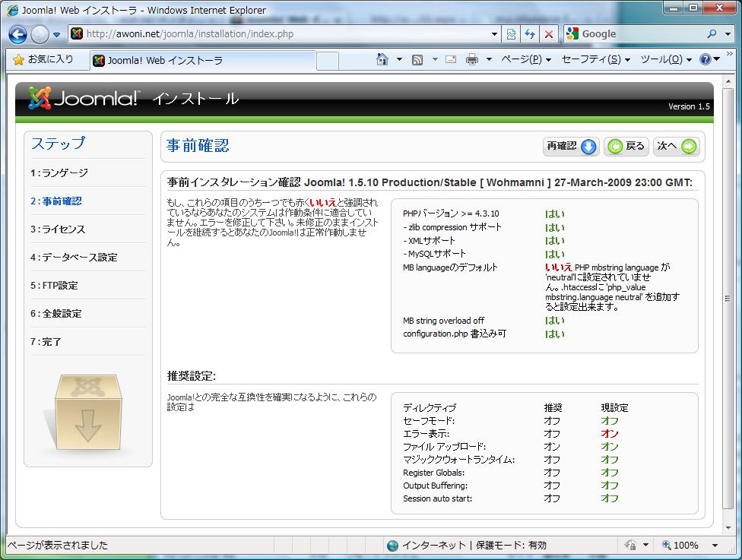The image size is (742, 560).
Task: Click step 5:FTP設定 in the steps list
Action: pyautogui.click(x=54, y=286)
